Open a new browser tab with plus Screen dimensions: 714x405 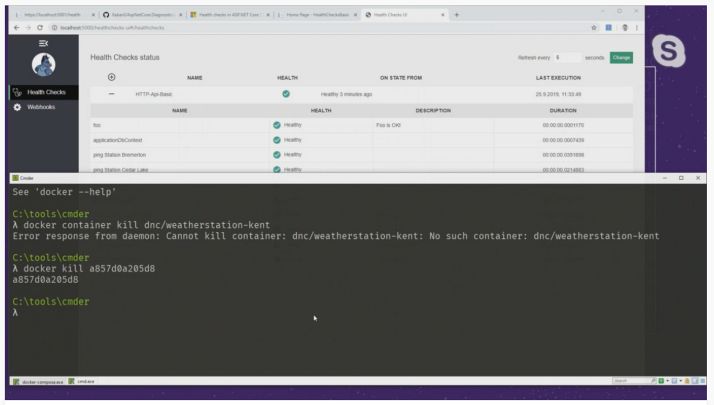[x=457, y=15]
